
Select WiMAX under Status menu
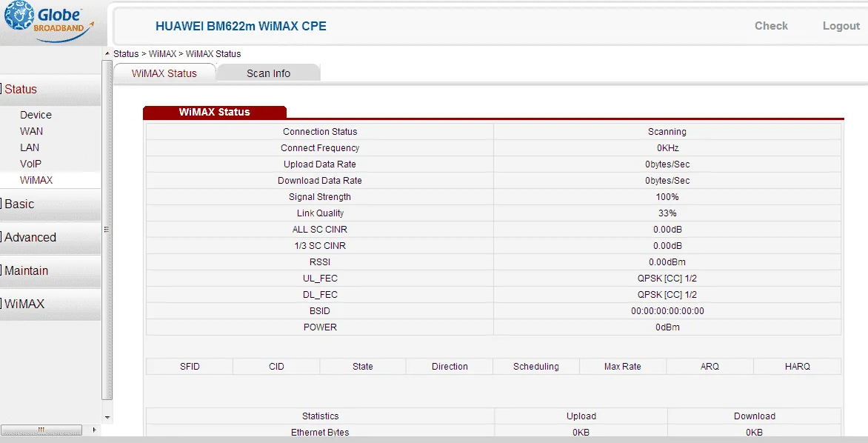36,180
